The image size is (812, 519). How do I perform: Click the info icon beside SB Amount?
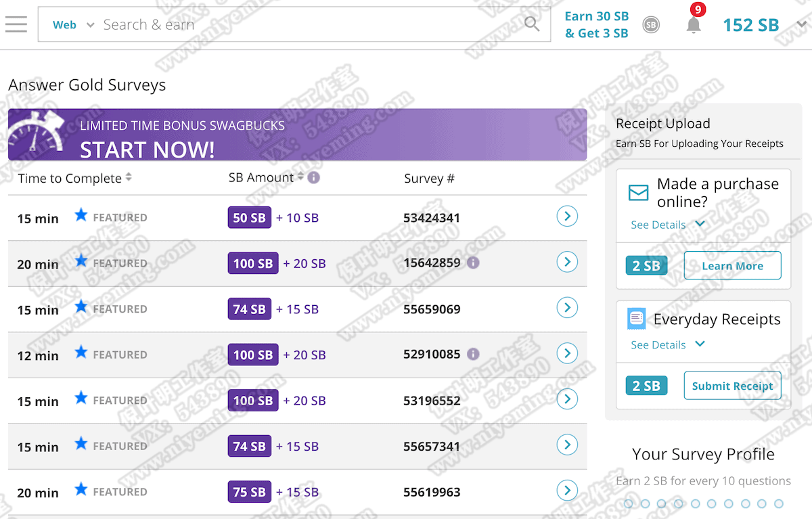[313, 178]
